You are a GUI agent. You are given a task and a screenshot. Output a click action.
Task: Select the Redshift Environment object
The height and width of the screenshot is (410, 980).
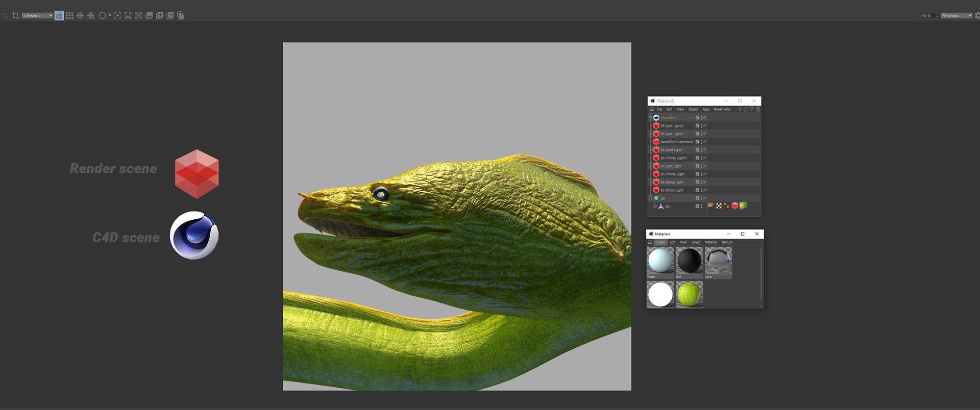coord(676,142)
